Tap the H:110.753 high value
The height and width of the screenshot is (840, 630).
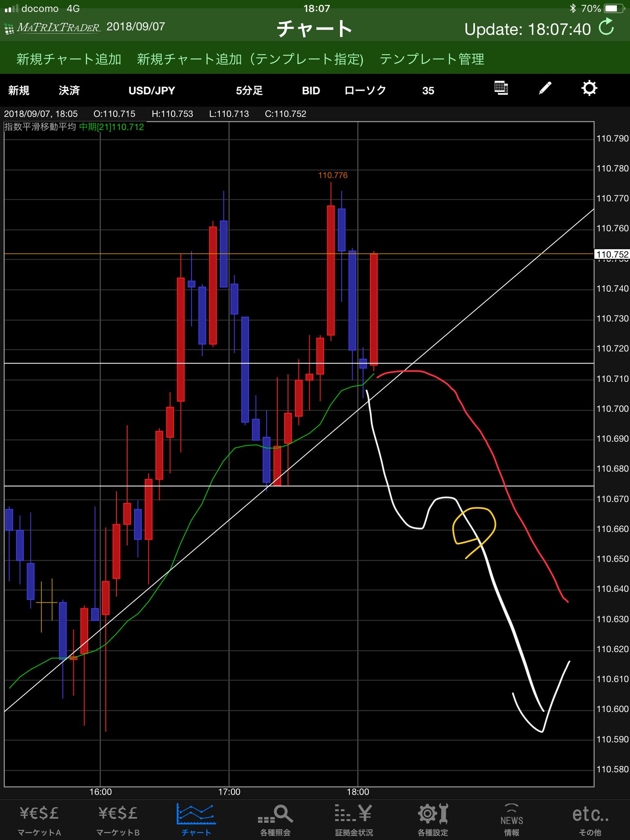(172, 114)
